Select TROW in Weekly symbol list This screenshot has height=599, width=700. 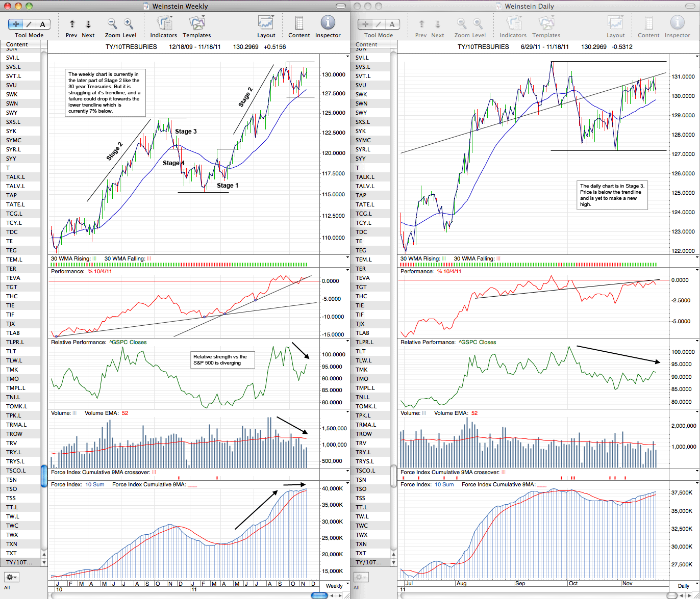[x=20, y=434]
